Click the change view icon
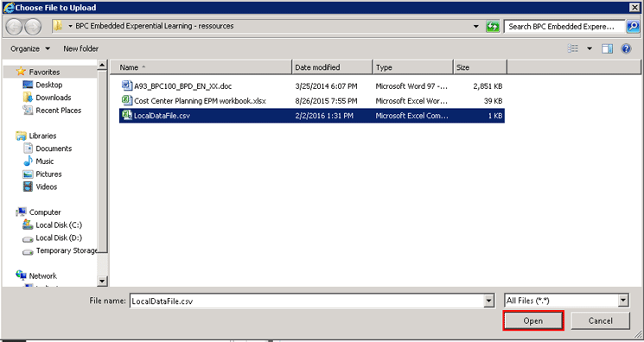 click(x=573, y=48)
